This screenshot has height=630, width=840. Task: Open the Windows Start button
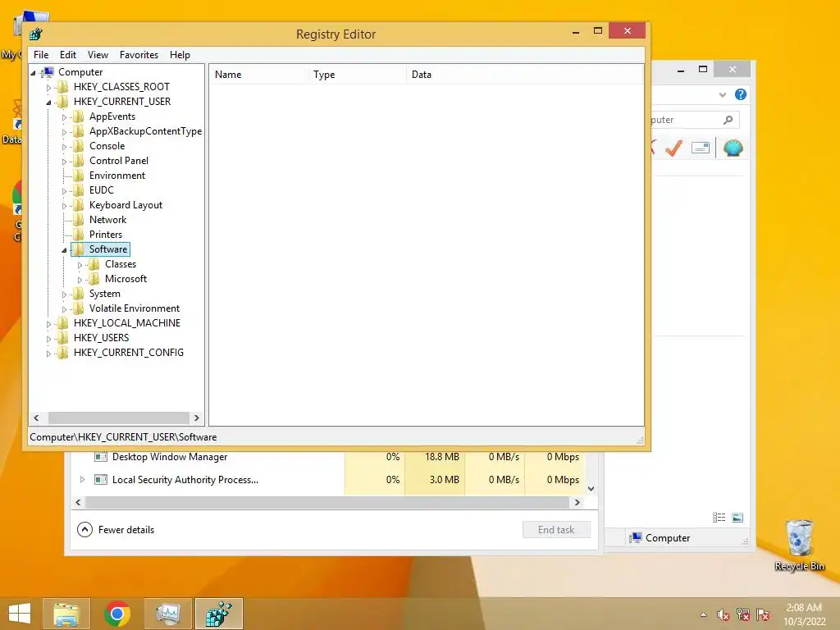tap(20, 614)
